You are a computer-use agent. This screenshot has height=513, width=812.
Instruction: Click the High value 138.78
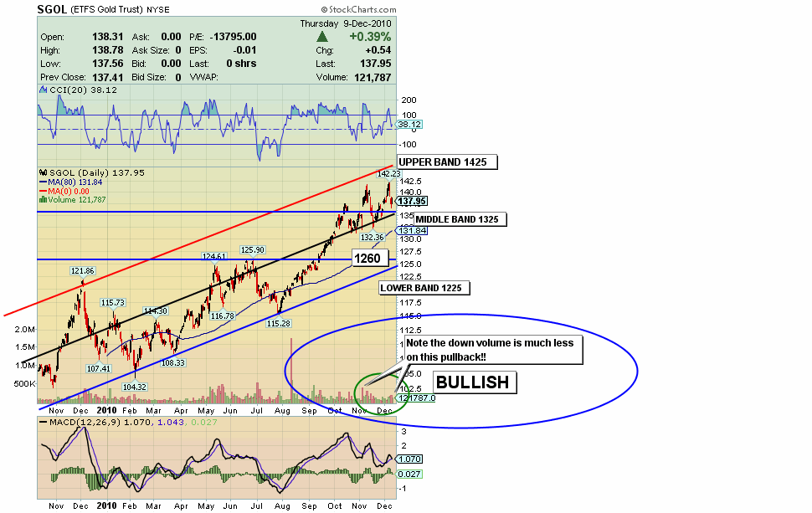108,50
